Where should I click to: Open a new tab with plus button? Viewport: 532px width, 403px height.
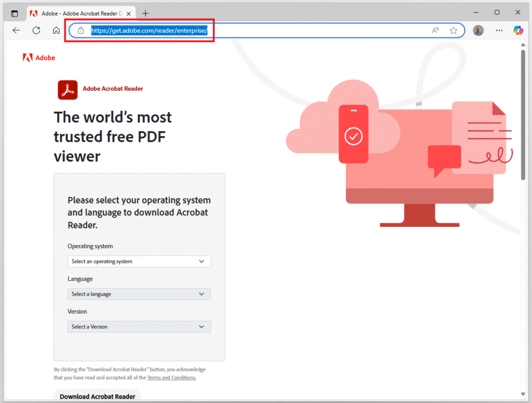(145, 13)
